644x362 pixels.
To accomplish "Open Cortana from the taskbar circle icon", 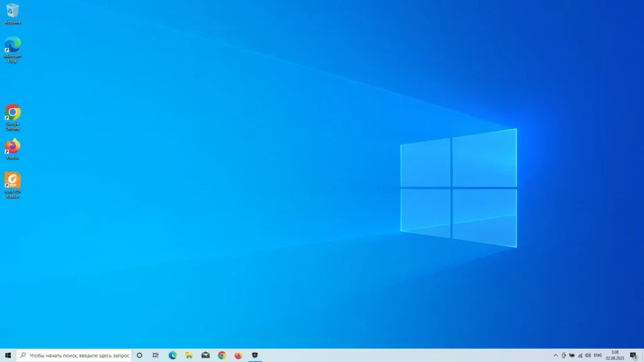I will pos(140,355).
